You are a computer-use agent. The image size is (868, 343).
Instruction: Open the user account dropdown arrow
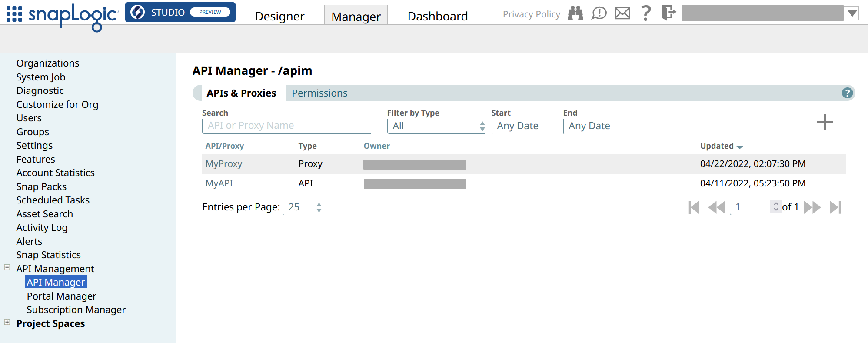click(852, 13)
